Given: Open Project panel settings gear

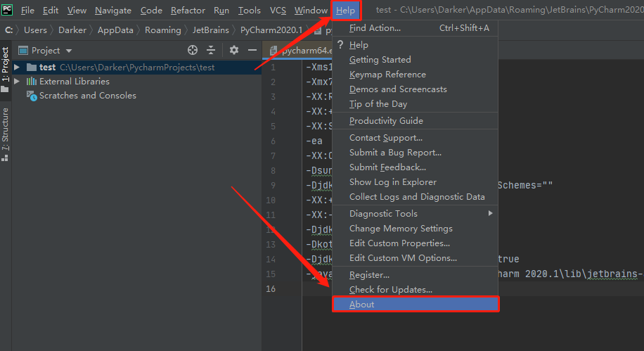Looking at the screenshot, I should point(234,50).
